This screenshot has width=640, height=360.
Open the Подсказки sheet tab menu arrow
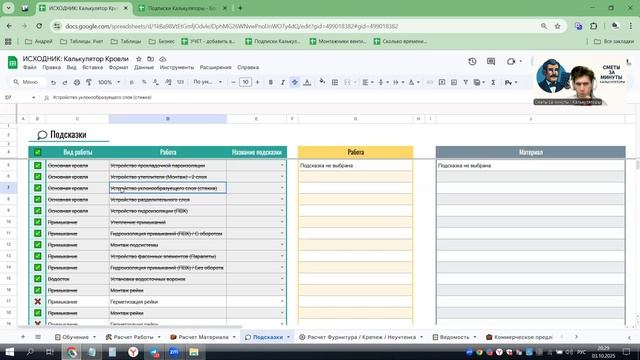(288, 337)
